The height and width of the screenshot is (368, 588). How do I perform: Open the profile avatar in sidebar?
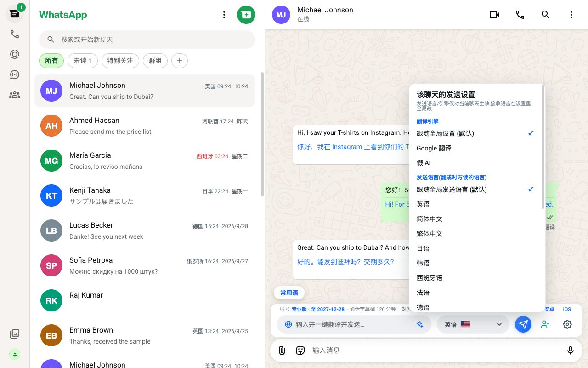pos(15,354)
